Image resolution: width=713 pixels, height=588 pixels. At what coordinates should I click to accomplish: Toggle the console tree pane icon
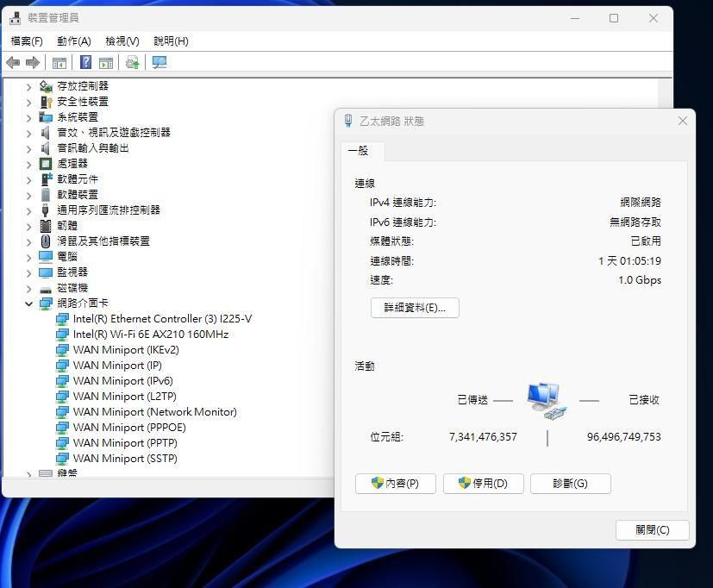click(x=58, y=62)
